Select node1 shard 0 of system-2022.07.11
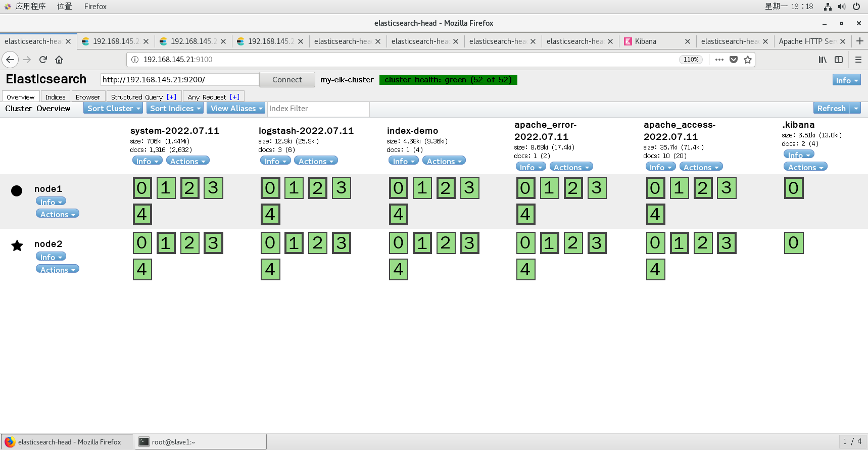 coord(142,188)
